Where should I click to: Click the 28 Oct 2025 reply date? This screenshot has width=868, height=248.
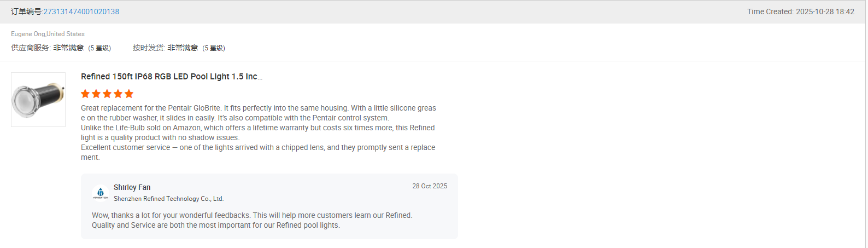[x=430, y=186]
